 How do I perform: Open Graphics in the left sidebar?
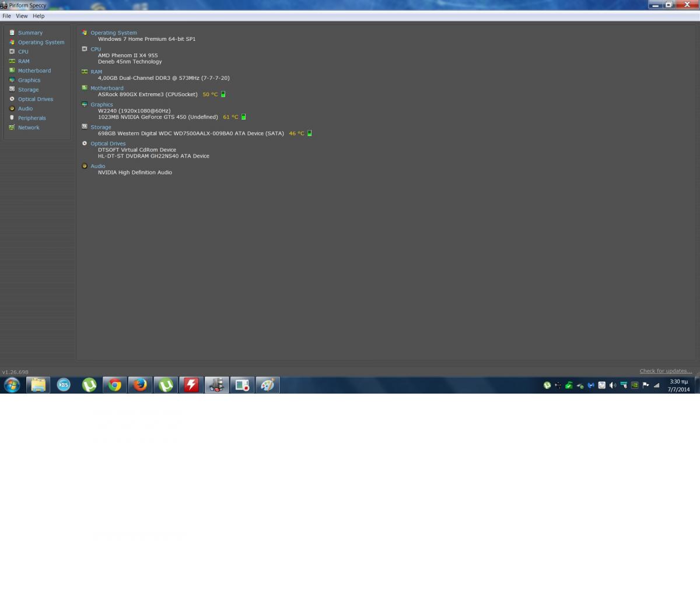tap(29, 80)
